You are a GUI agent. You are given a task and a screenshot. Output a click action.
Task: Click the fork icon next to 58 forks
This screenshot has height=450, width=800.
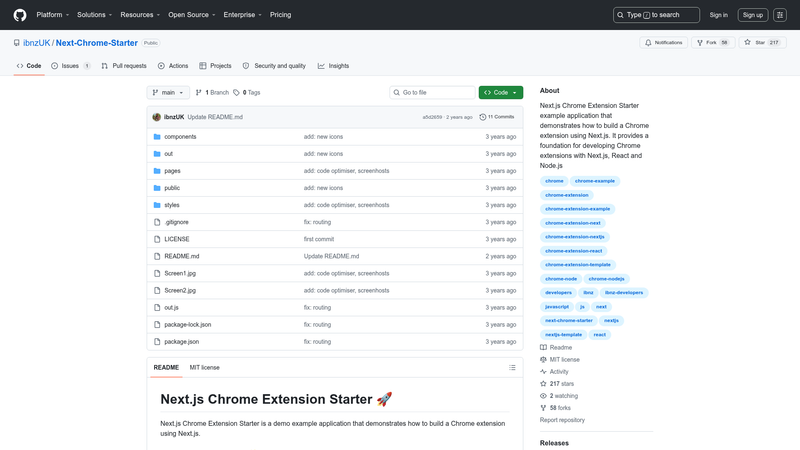(x=543, y=408)
